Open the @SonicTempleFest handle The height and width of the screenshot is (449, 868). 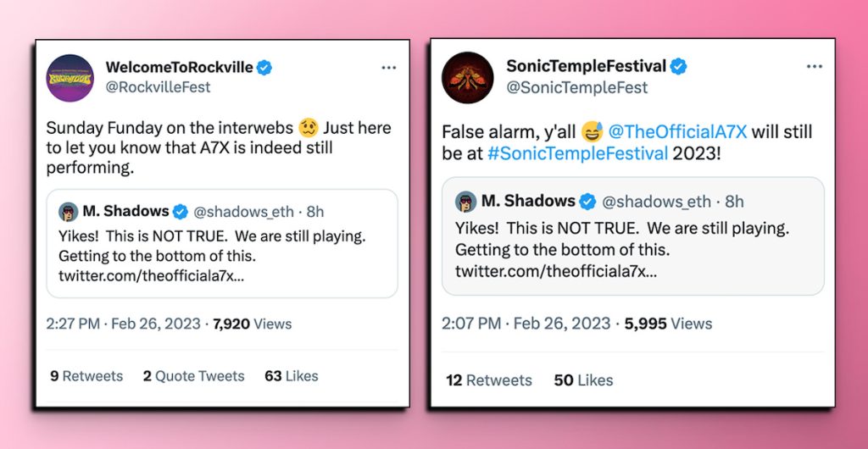tap(576, 87)
